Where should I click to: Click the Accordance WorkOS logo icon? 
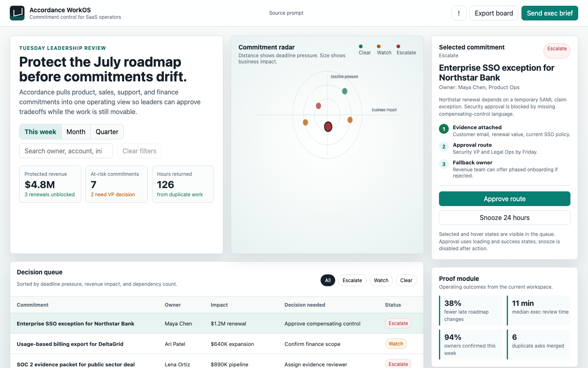pyautogui.click(x=17, y=13)
